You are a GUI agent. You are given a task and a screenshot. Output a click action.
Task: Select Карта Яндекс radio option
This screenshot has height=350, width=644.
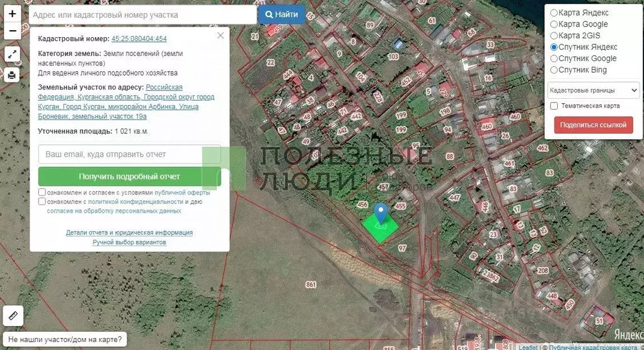pyautogui.click(x=554, y=13)
